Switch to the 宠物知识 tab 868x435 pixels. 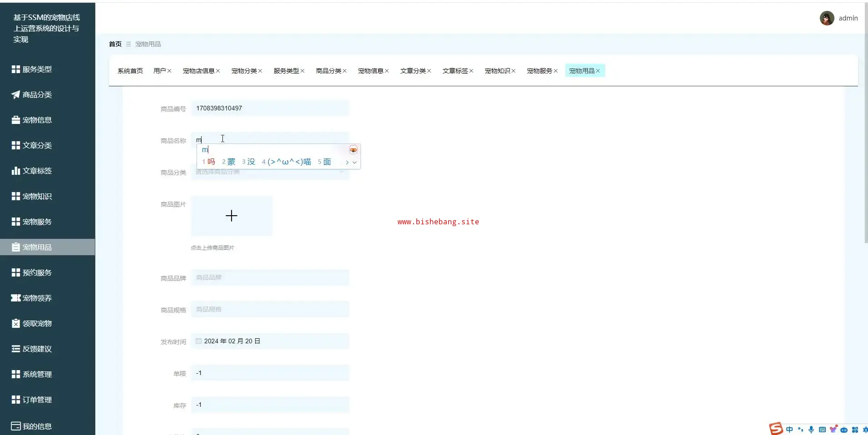[498, 71]
